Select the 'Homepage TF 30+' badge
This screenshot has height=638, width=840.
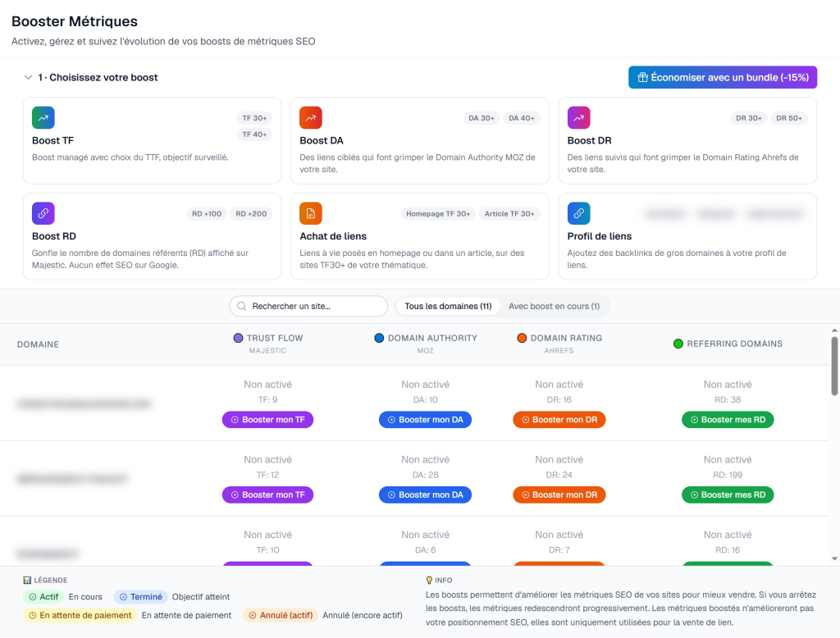(x=438, y=214)
